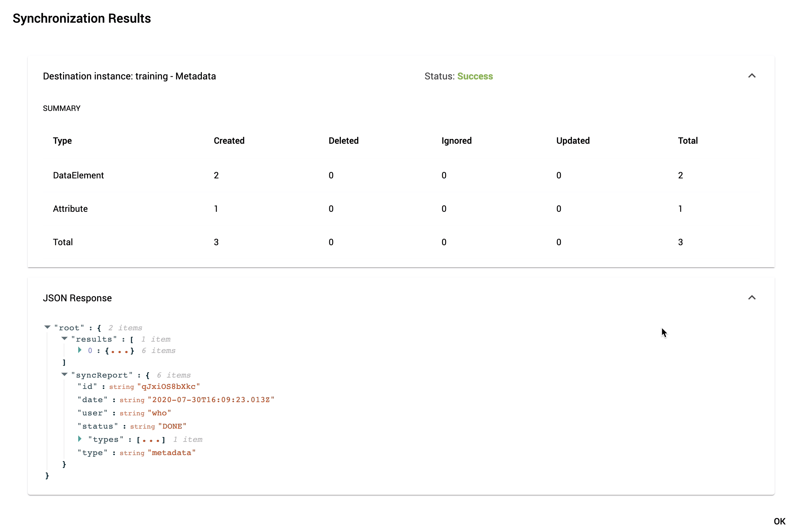This screenshot has width=798, height=532.
Task: Select the Attribute row label
Action: 70,209
